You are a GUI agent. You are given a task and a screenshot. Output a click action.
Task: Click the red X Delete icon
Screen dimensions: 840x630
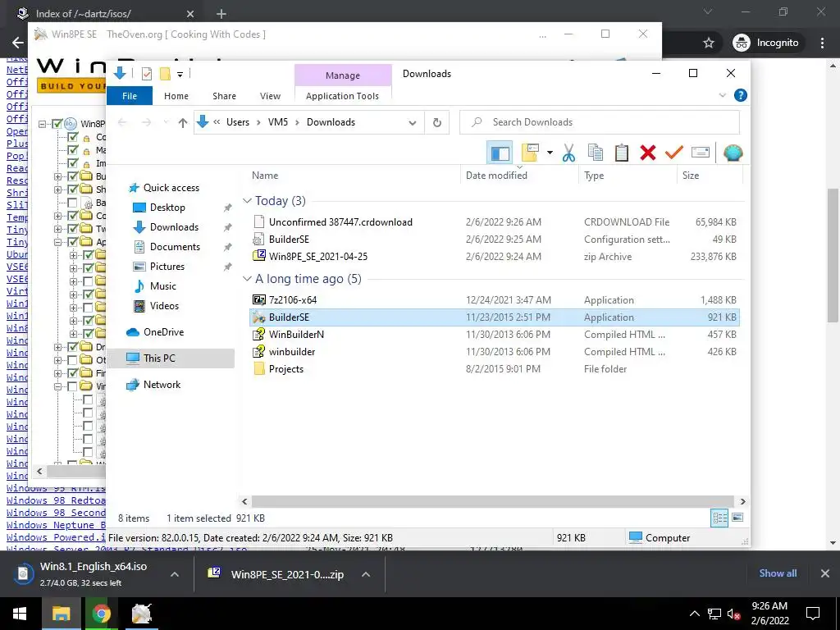648,153
